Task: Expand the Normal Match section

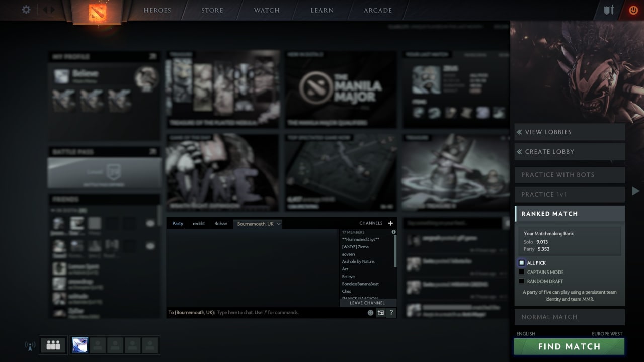Action: 570,317
